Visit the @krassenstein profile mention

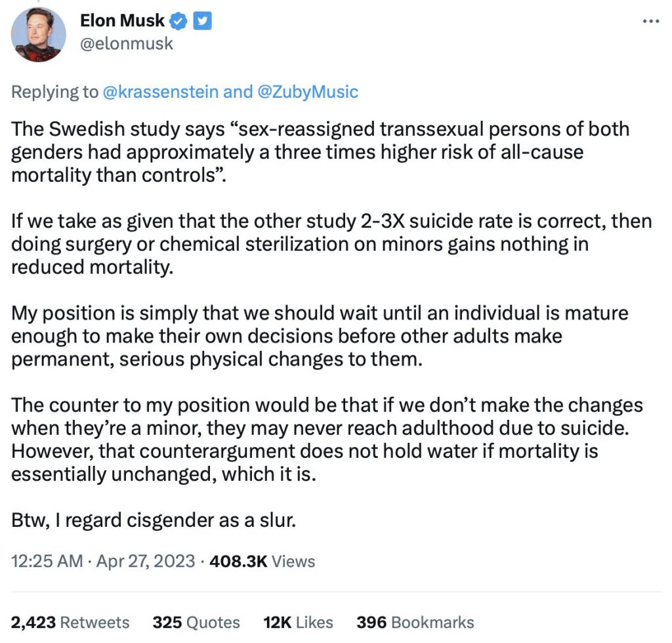[x=161, y=91]
